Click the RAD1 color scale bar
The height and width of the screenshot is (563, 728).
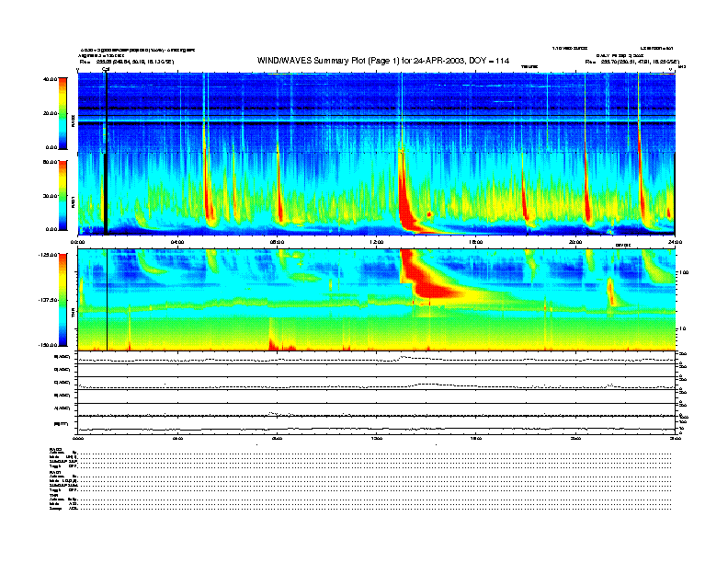click(63, 195)
